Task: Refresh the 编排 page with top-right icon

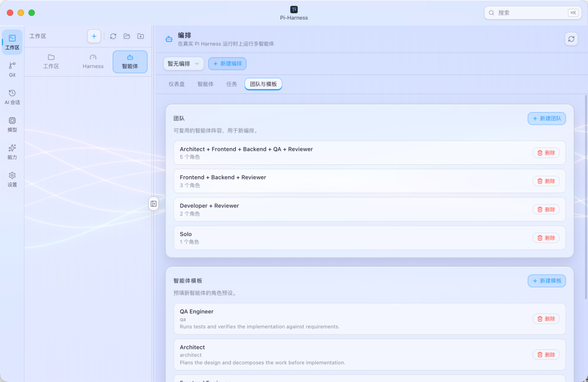Action: click(x=571, y=39)
